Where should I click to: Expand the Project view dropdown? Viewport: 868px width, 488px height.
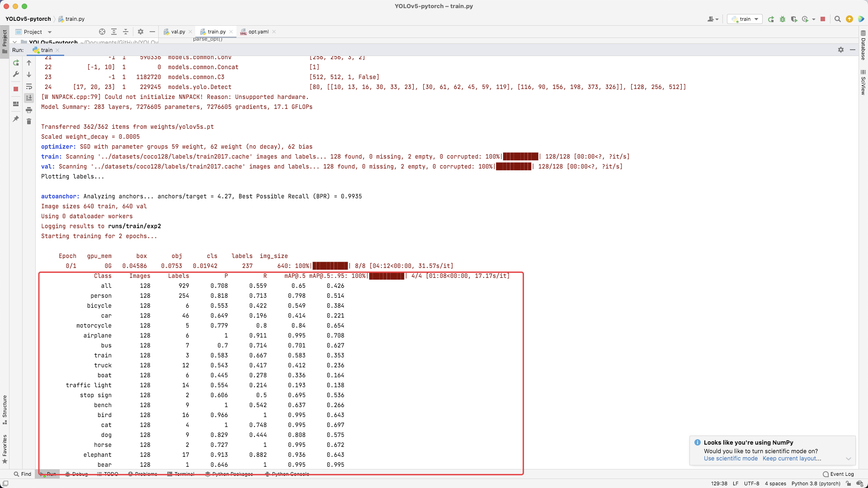(x=50, y=32)
